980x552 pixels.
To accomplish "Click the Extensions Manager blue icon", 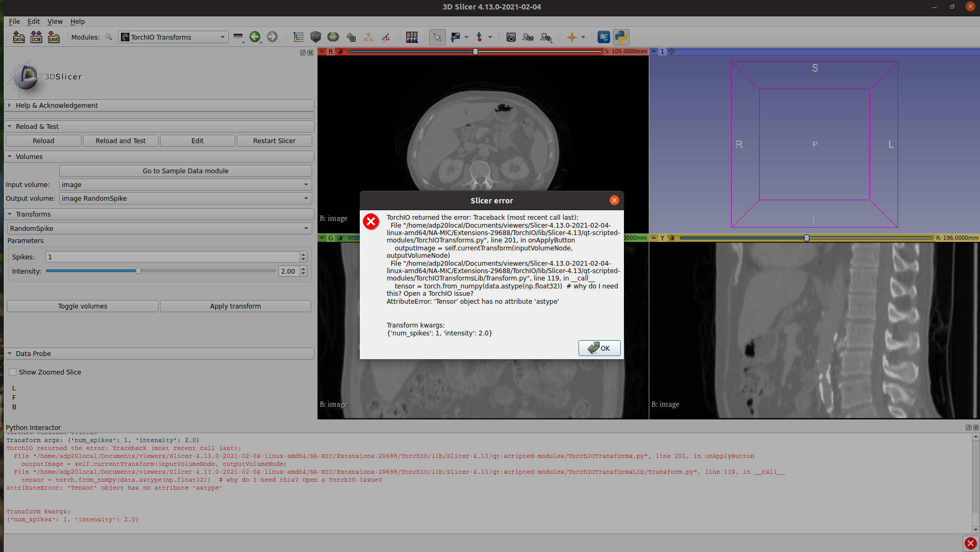I will [x=603, y=37].
